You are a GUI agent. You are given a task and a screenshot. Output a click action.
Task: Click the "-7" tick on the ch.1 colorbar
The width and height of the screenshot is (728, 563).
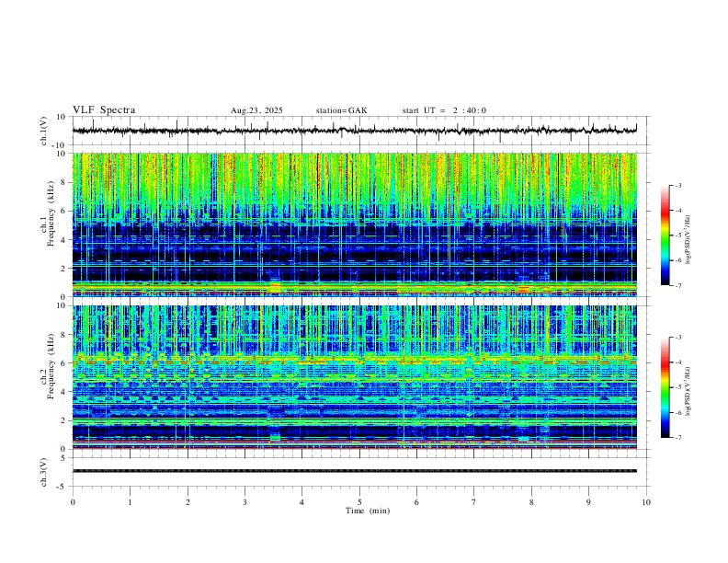677,286
